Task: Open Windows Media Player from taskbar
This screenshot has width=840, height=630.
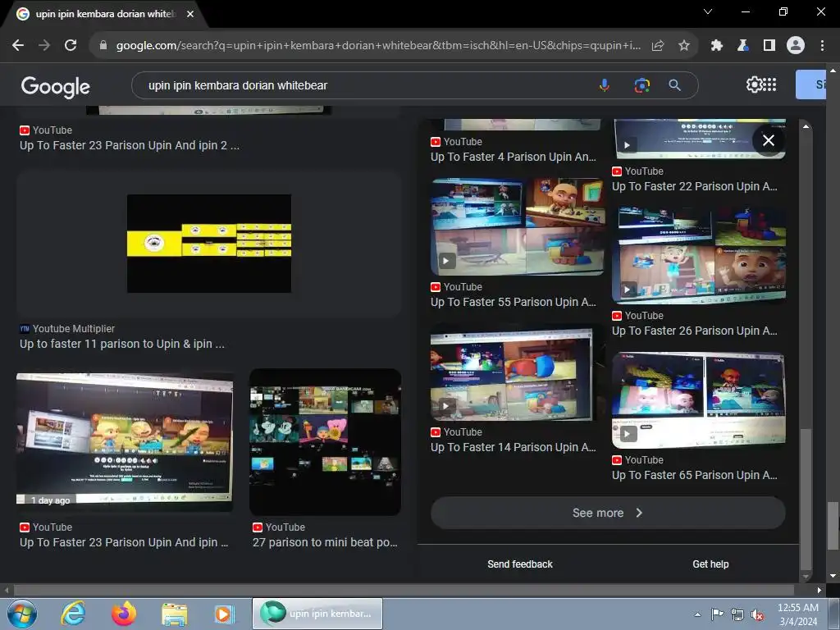Action: tap(224, 614)
